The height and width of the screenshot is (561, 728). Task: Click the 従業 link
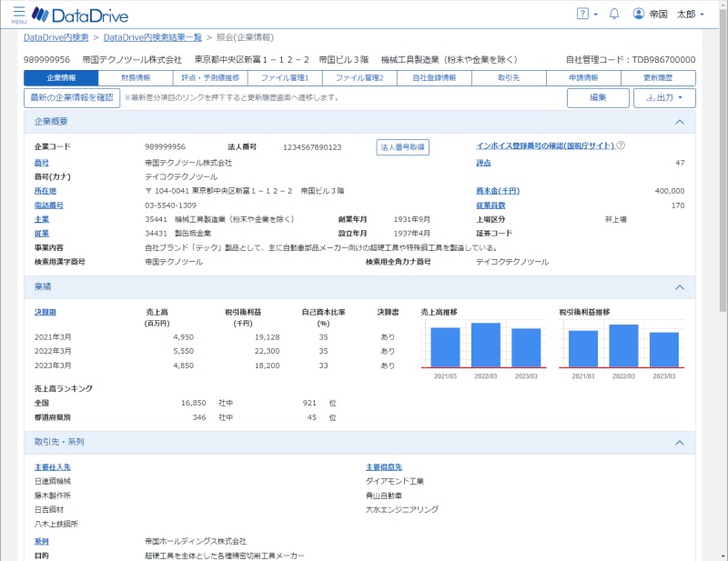point(41,234)
